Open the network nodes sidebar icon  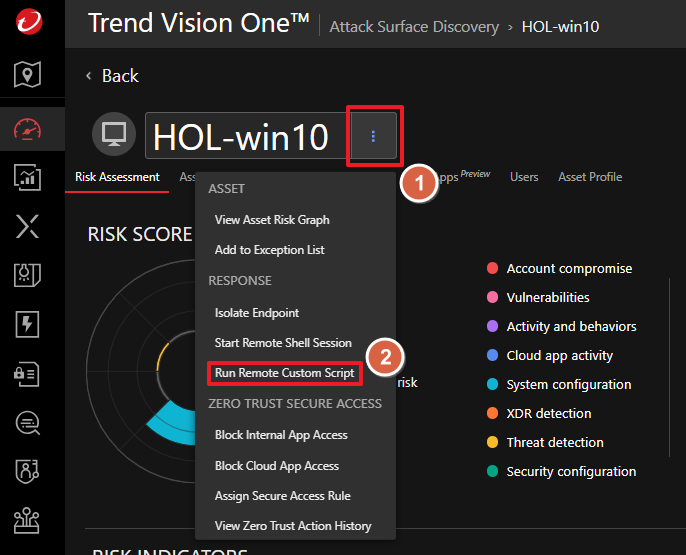point(28,519)
